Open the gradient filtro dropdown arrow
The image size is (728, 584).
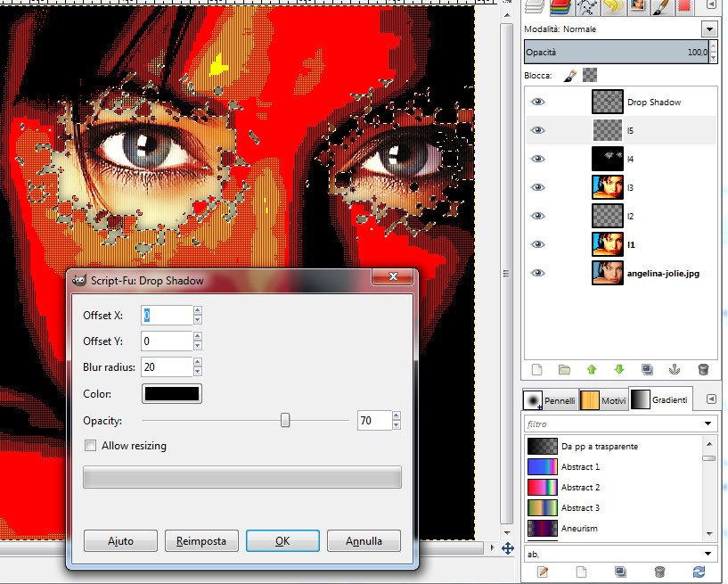tap(708, 424)
